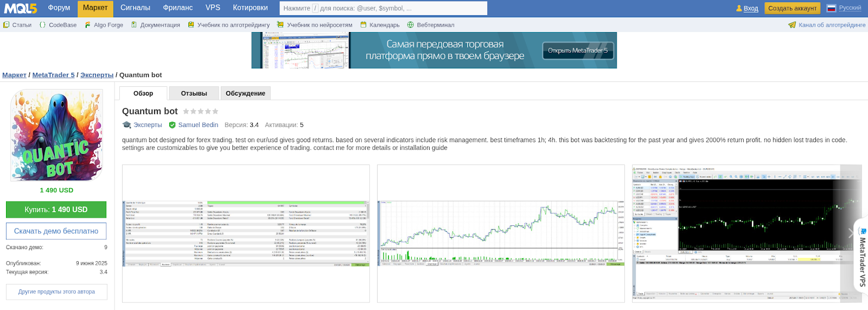This screenshot has height=310, width=868.
Task: Switch to the Обсуждение tab
Action: click(x=245, y=93)
